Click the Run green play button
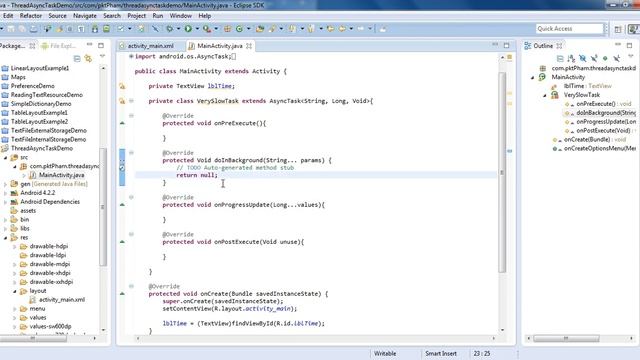This screenshot has height=360, width=640. (x=188, y=29)
